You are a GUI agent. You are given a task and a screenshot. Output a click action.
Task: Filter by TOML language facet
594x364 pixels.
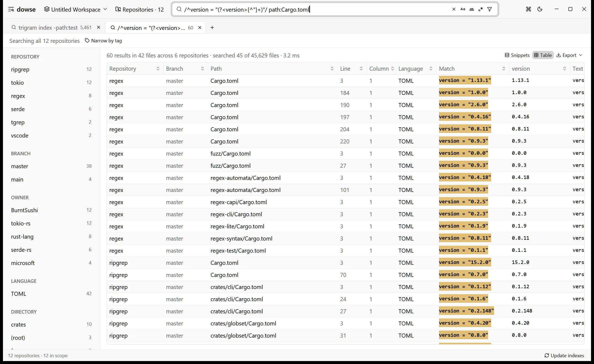pos(51,294)
